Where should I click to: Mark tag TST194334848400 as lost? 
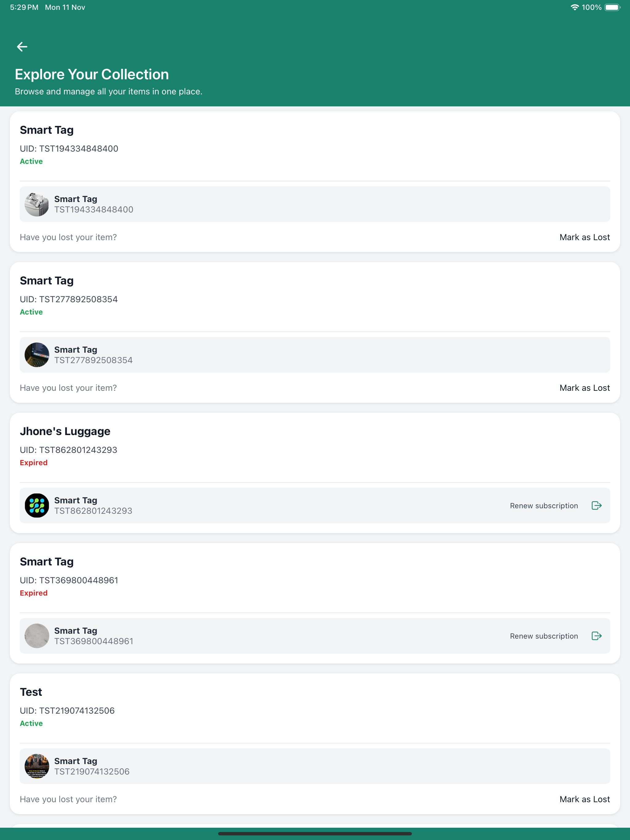pyautogui.click(x=584, y=237)
